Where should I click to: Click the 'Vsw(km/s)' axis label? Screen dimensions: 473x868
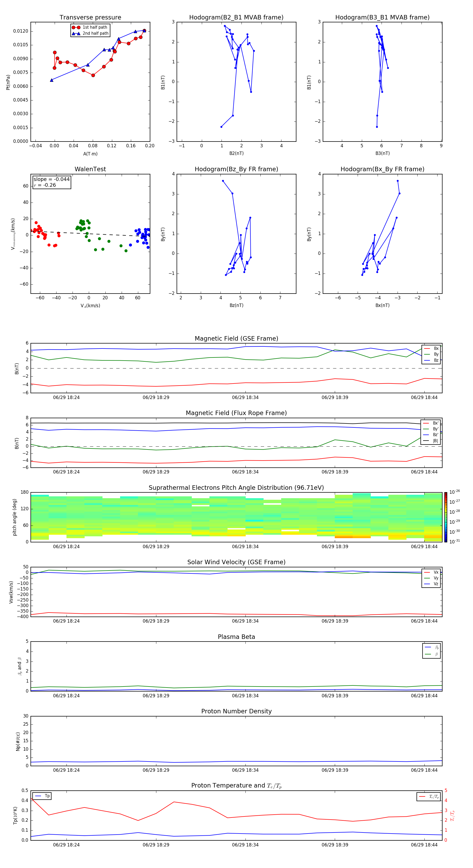11,592
